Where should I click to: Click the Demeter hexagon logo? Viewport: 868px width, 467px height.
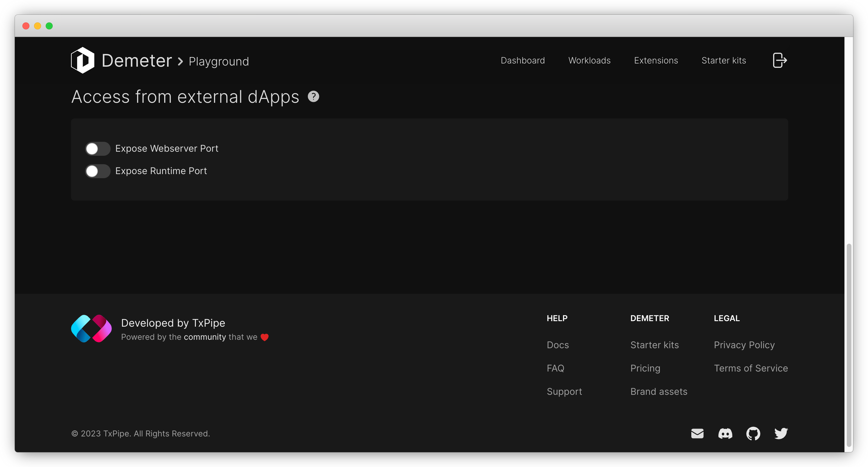pyautogui.click(x=83, y=61)
